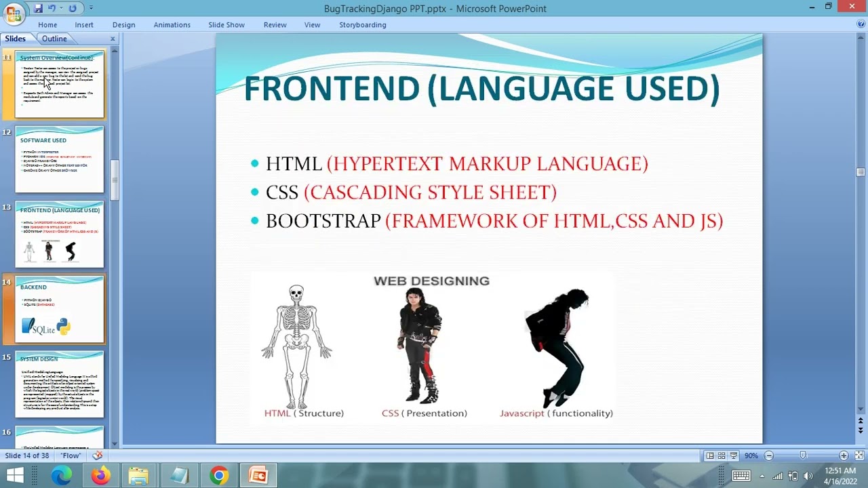
Task: Go to previous slide double-arrow button
Action: click(861, 422)
